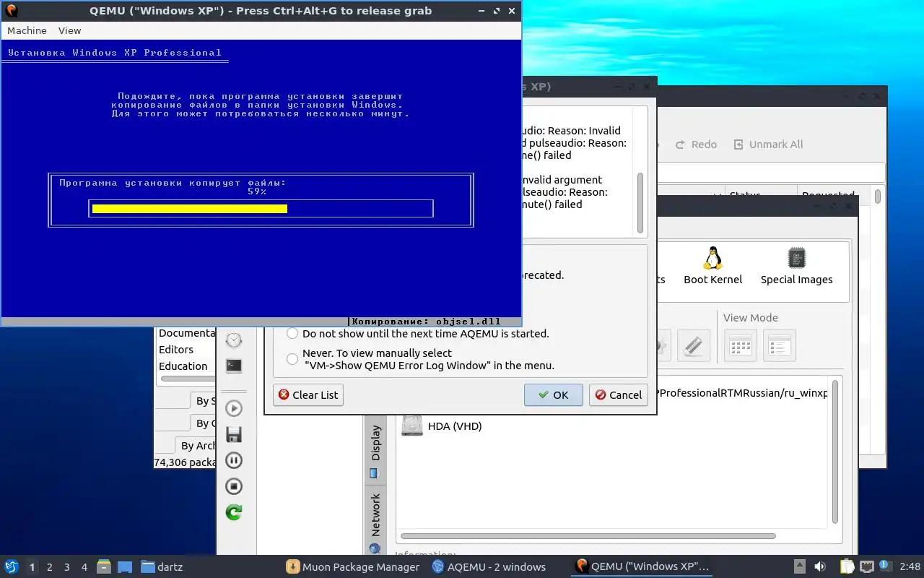Click the Muon category list horizontal scrollbar
This screenshot has width=924, height=578.
pyautogui.click(x=188, y=379)
